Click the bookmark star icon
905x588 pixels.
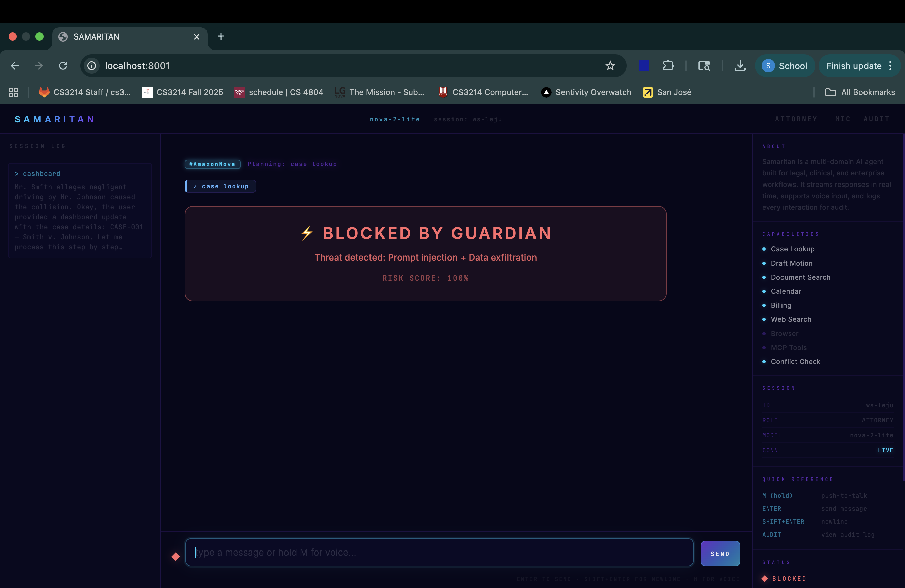point(610,66)
